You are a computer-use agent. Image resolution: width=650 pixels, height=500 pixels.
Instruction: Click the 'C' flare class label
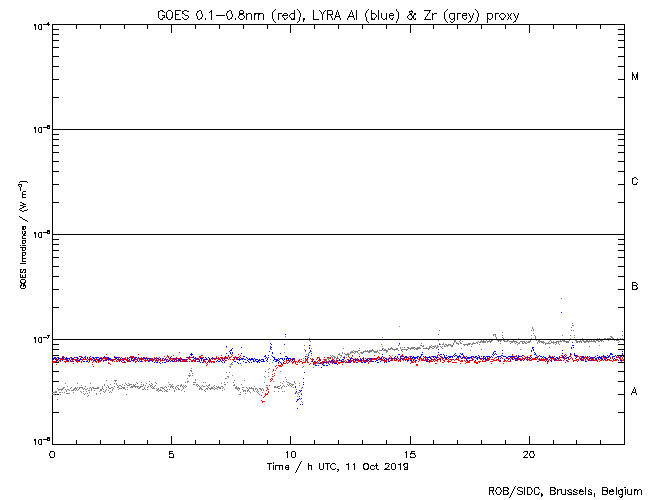(635, 182)
